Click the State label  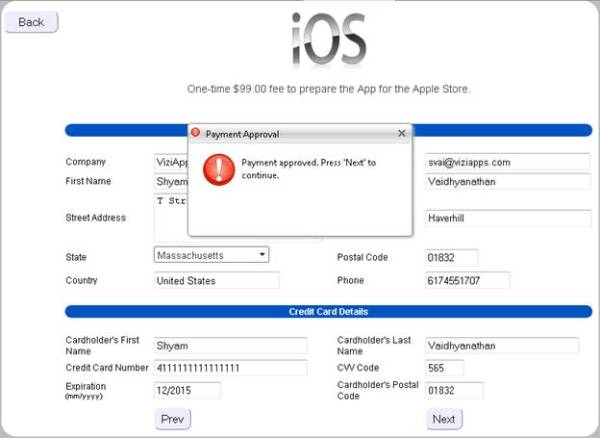click(76, 257)
